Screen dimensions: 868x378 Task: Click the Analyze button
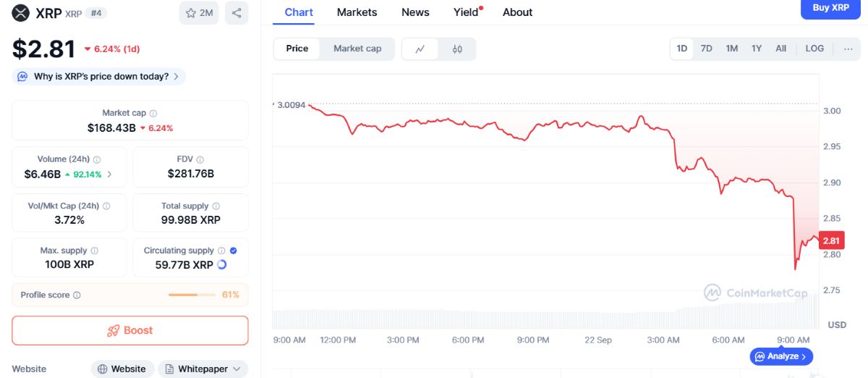pos(782,356)
